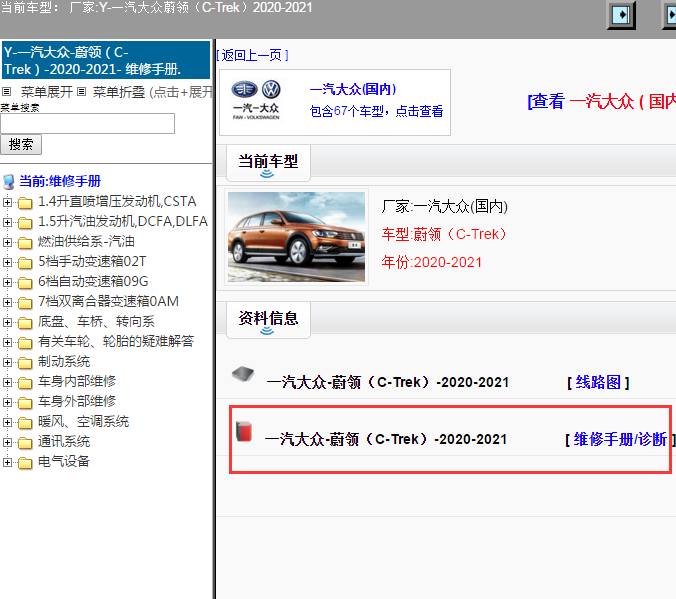Click folder icon beside 制动系统
Viewport: 676px width, 599px height.
coord(25,363)
